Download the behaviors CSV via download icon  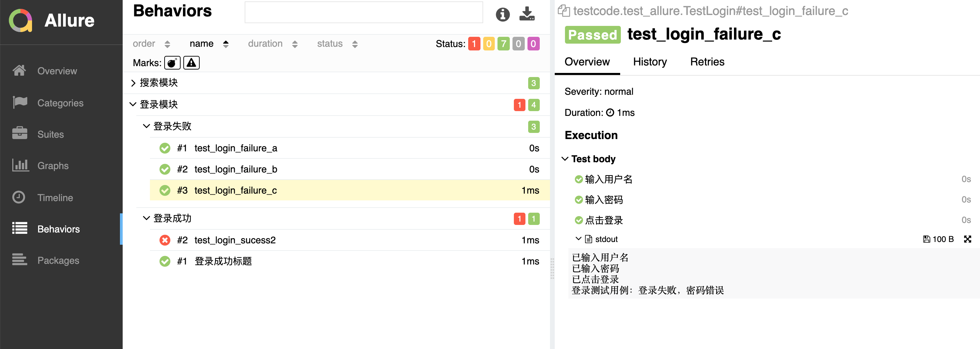click(526, 14)
